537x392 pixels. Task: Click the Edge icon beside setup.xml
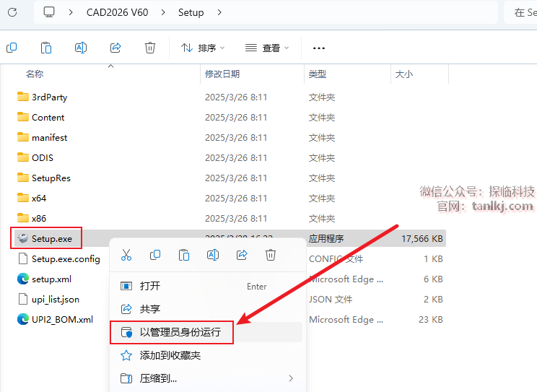tap(23, 279)
